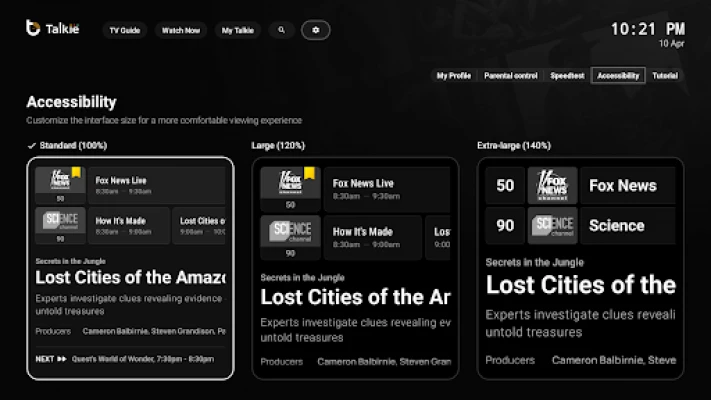
Task: Open the search magnifier icon
Action: [281, 30]
